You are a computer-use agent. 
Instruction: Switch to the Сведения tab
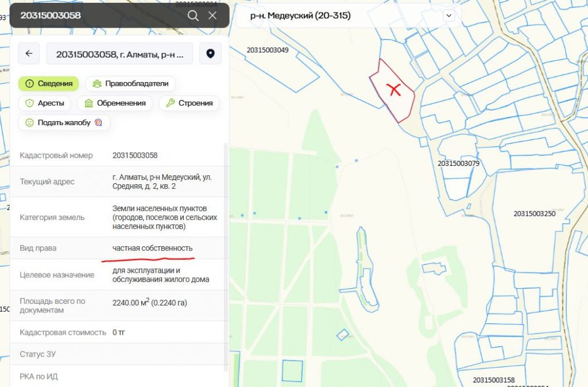tap(48, 83)
